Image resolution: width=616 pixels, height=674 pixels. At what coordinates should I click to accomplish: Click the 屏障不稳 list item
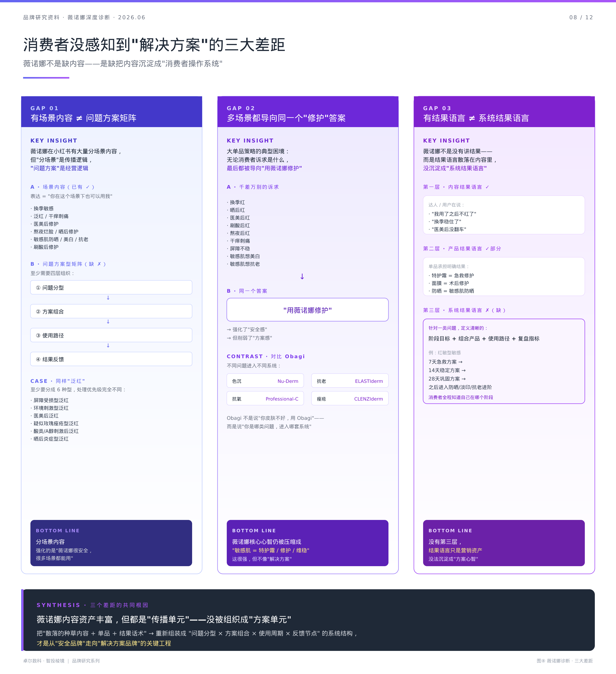pyautogui.click(x=238, y=248)
